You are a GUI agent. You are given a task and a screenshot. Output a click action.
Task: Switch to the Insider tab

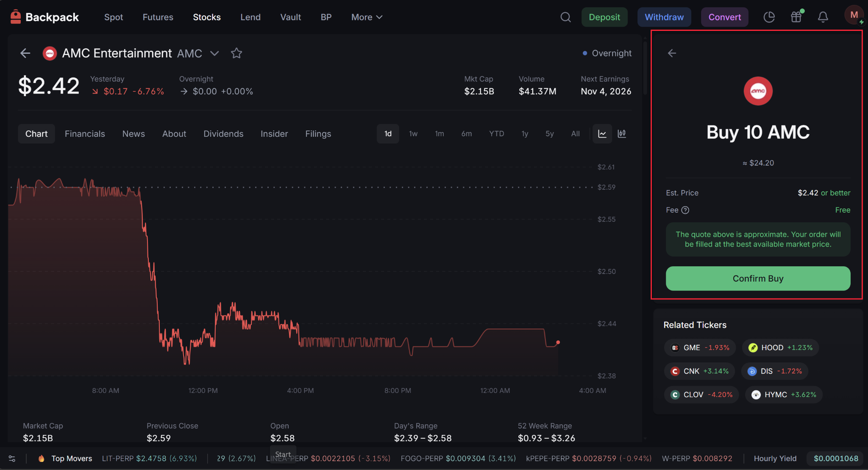click(274, 134)
